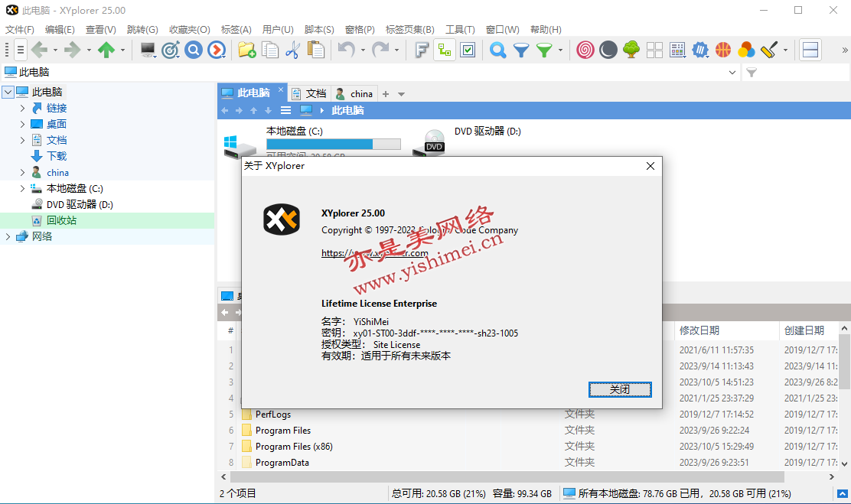This screenshot has width=851, height=504.
Task: Click the brush customize toolbar icon
Action: [769, 50]
